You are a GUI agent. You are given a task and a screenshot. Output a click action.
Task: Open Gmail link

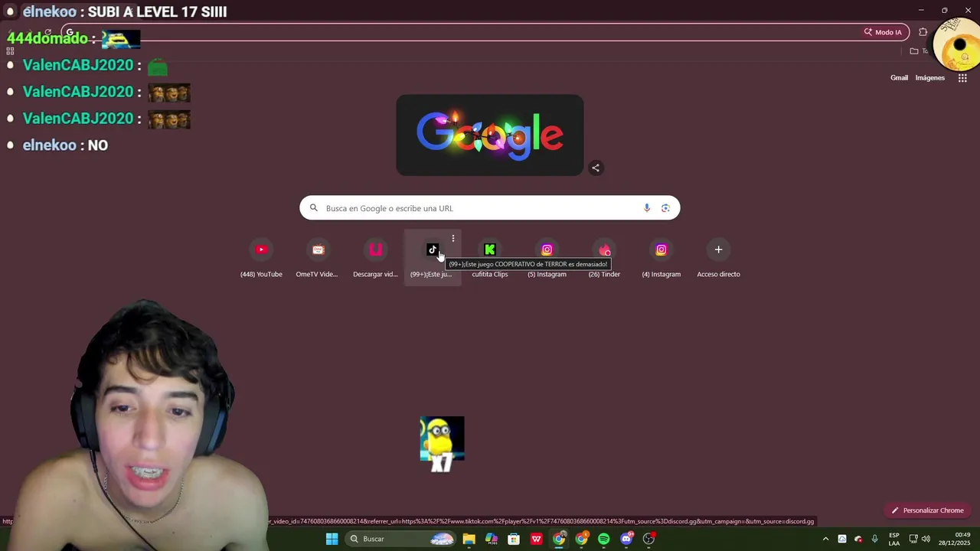(899, 77)
